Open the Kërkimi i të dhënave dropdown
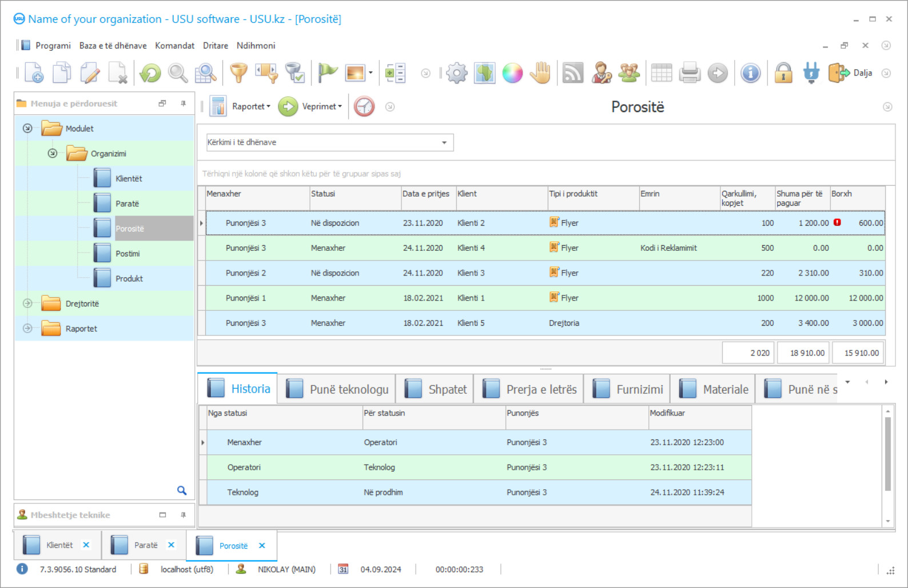Screen dimensions: 908x588 pos(444,142)
